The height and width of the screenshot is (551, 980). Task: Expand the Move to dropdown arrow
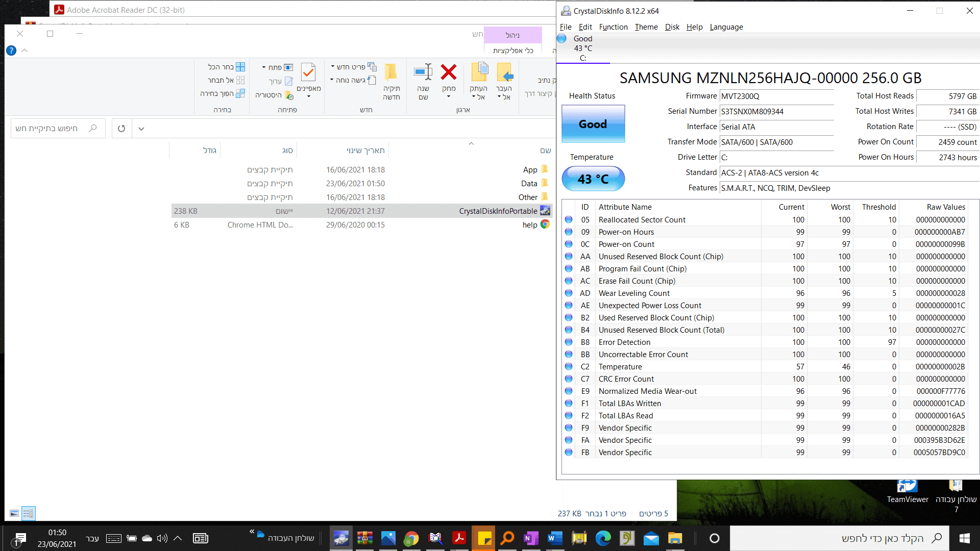pyautogui.click(x=499, y=97)
